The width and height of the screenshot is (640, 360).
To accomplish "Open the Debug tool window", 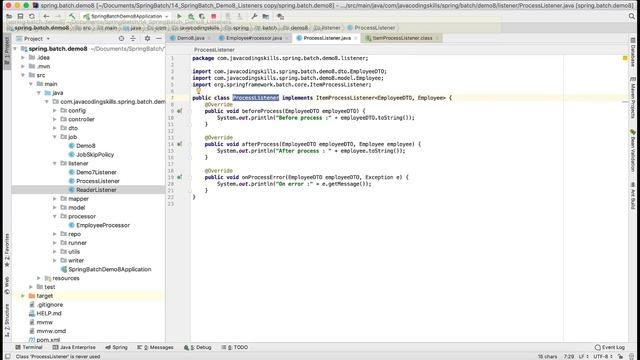I will (198, 347).
